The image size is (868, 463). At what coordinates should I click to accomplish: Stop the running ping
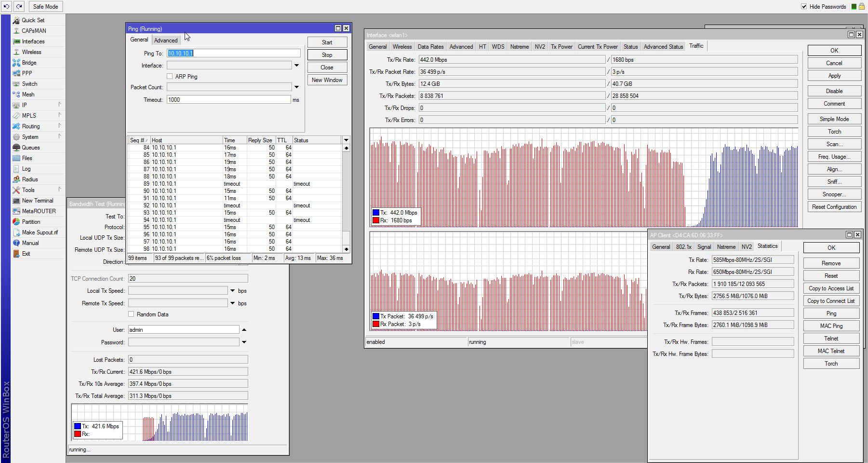click(327, 55)
